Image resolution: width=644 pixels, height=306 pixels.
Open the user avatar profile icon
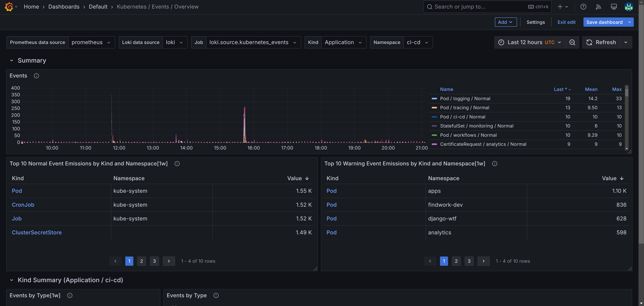[x=629, y=7]
